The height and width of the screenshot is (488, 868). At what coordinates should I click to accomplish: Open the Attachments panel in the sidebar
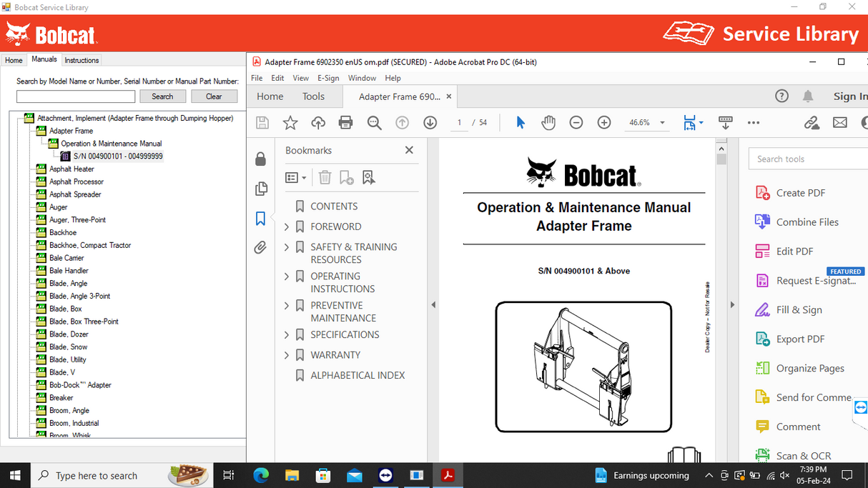(x=260, y=247)
